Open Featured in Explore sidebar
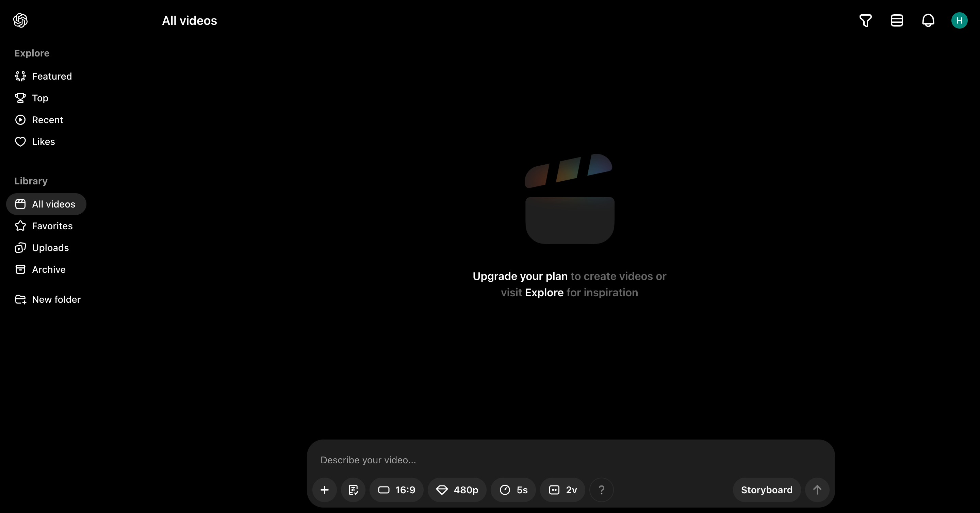The image size is (980, 513). point(43,77)
